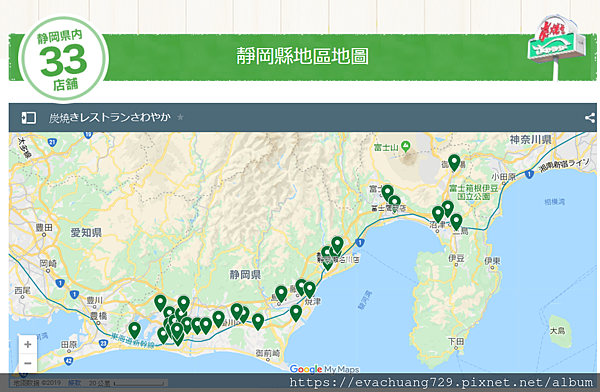Screen dimensions: 600x392
Task: Select the pin just left of 掛川 label
Action: click(218, 319)
